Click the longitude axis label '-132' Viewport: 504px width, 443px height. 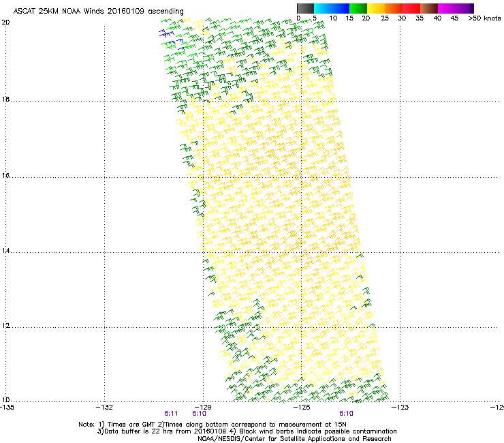click(104, 408)
